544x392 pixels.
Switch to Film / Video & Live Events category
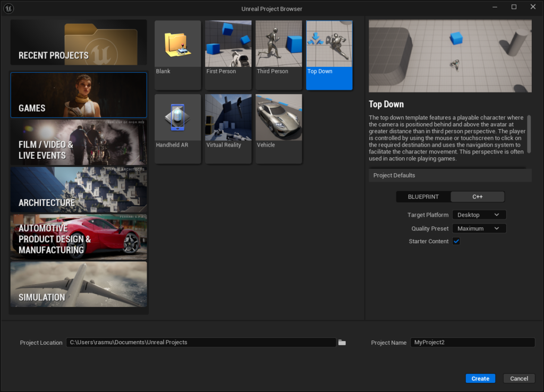click(x=79, y=142)
